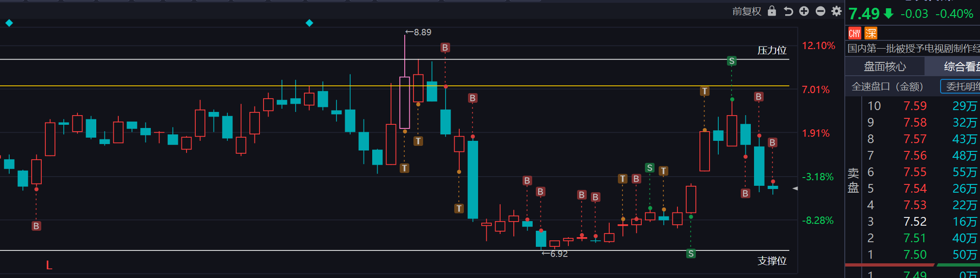Click the T marker beside the big cyan drop candle
Viewport: 980px width, 278px height.
pyautogui.click(x=459, y=209)
